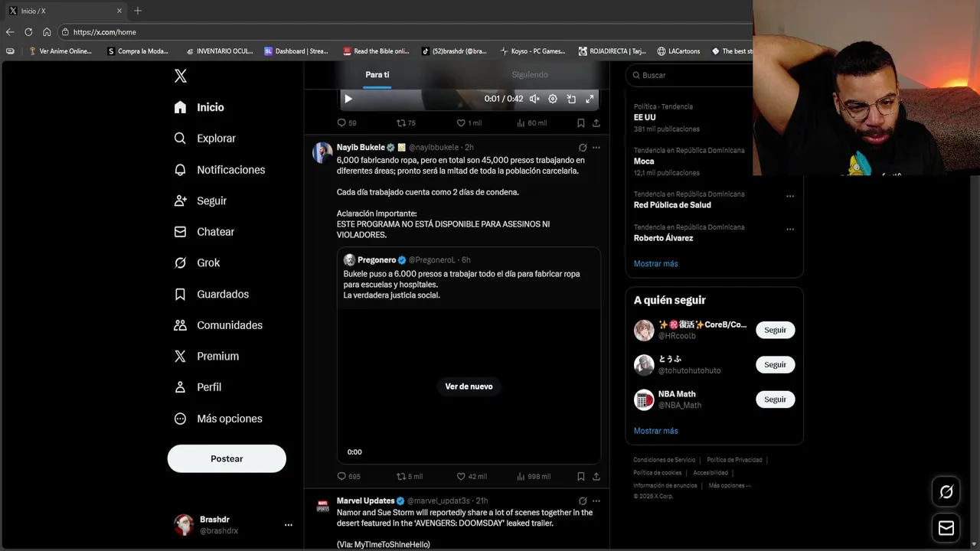
Task: Open Red Pública de Salud trend
Action: (x=672, y=205)
